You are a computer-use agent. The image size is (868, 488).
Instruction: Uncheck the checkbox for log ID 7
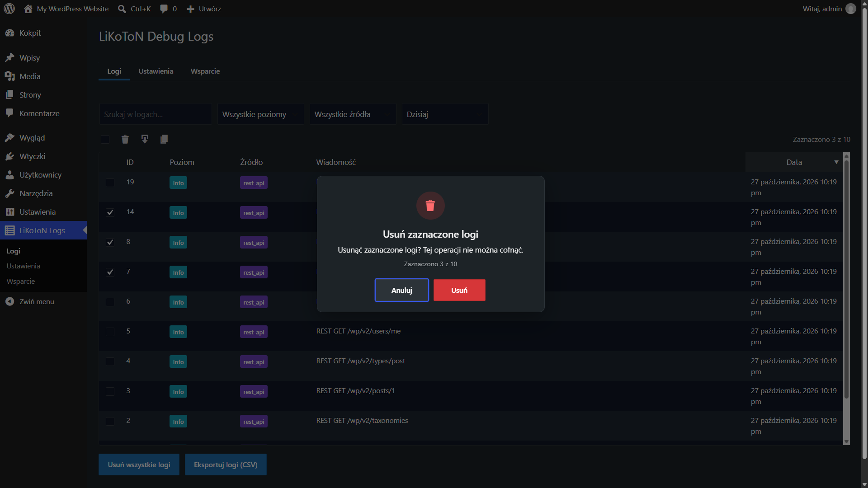tap(110, 272)
